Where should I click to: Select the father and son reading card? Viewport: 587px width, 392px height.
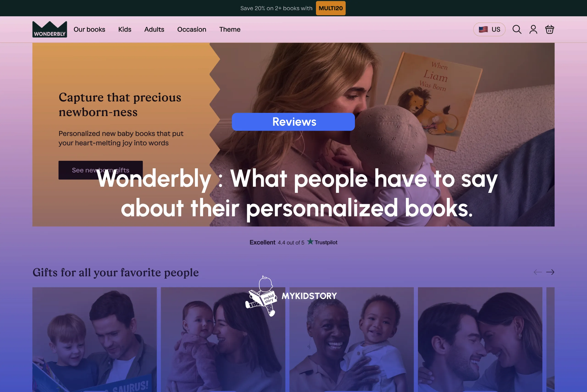tap(94, 339)
